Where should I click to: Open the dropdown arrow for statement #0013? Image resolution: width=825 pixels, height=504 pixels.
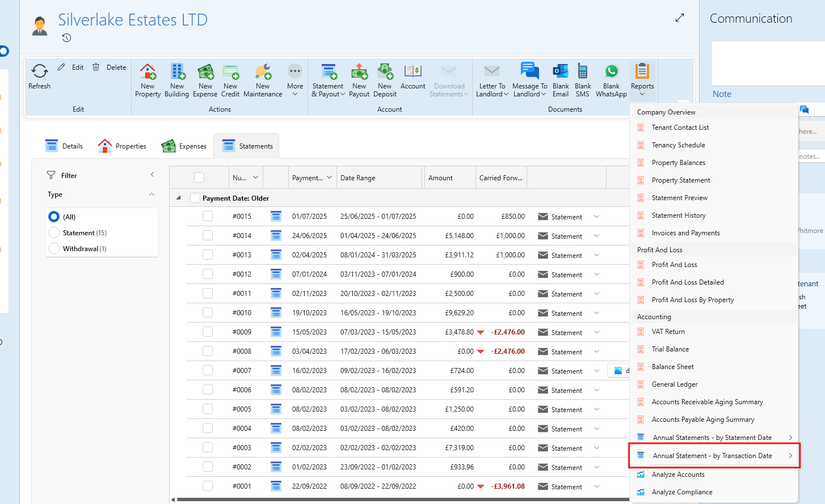click(596, 255)
